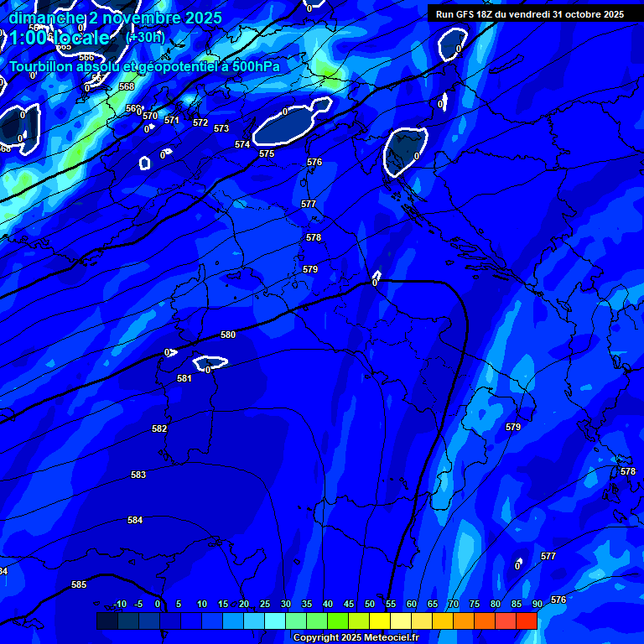Select the 585 contour label near bottom left

pyautogui.click(x=79, y=584)
